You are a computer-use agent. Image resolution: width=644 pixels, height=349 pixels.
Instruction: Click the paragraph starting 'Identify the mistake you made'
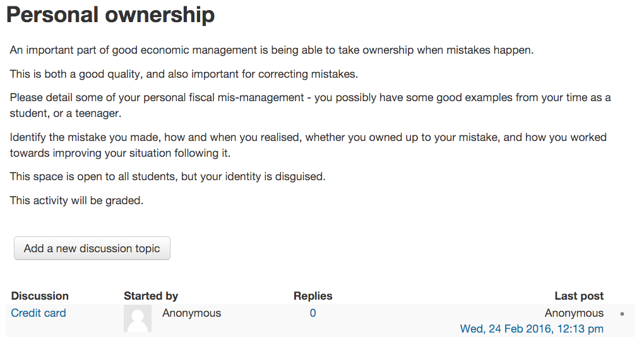308,145
